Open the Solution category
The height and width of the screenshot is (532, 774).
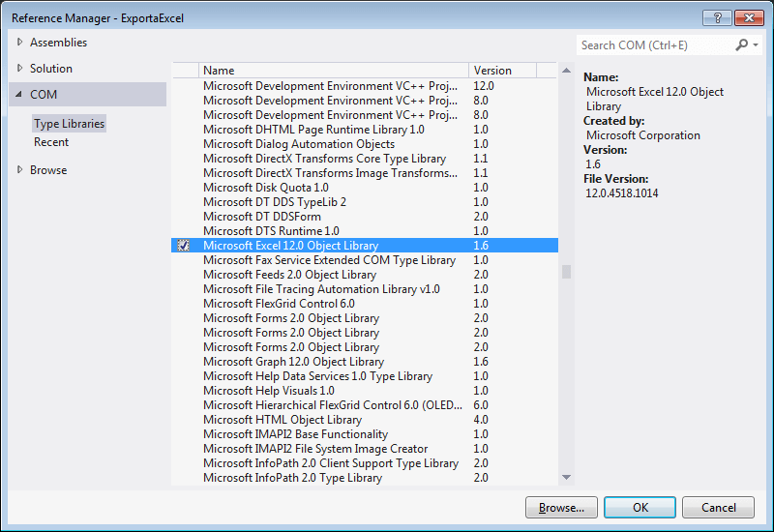51,69
